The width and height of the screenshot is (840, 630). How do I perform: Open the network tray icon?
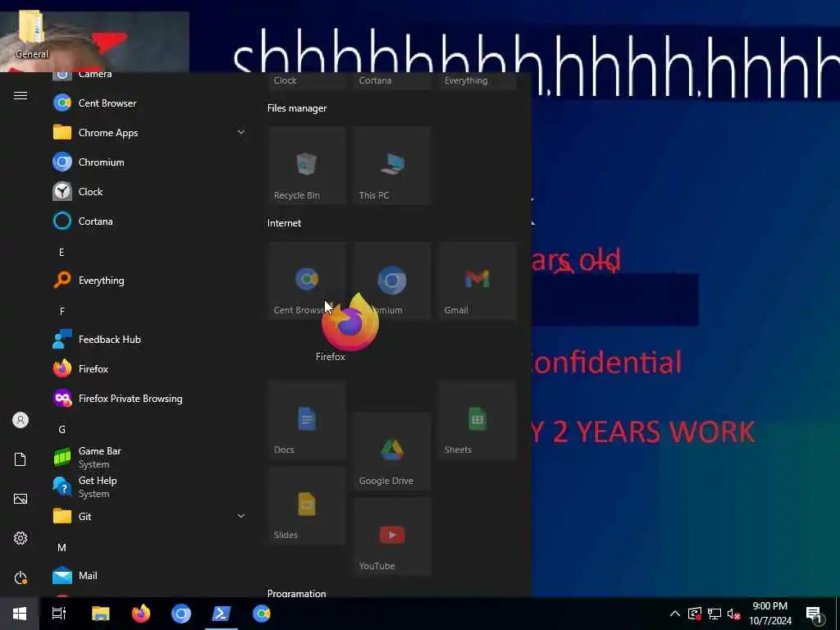[714, 614]
